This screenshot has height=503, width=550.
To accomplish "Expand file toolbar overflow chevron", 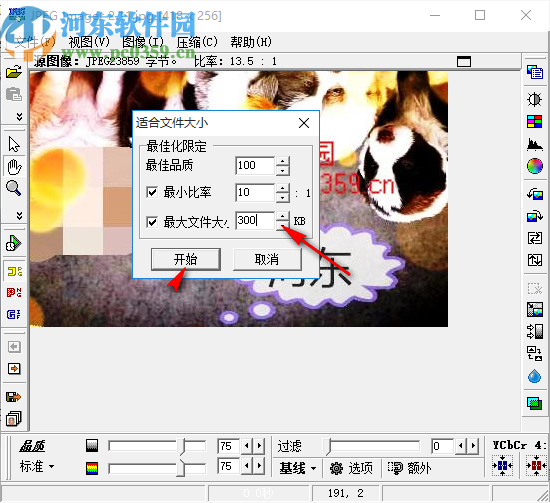I will [x=20, y=117].
